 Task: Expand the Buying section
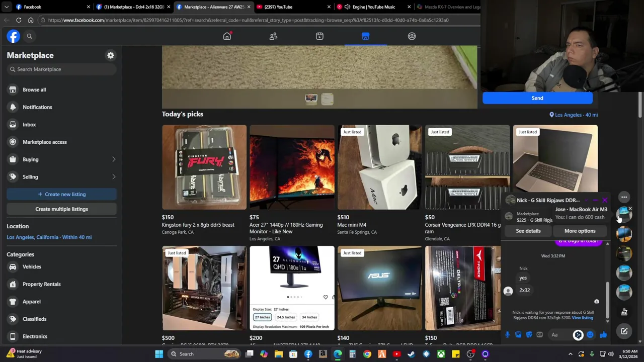click(x=62, y=159)
